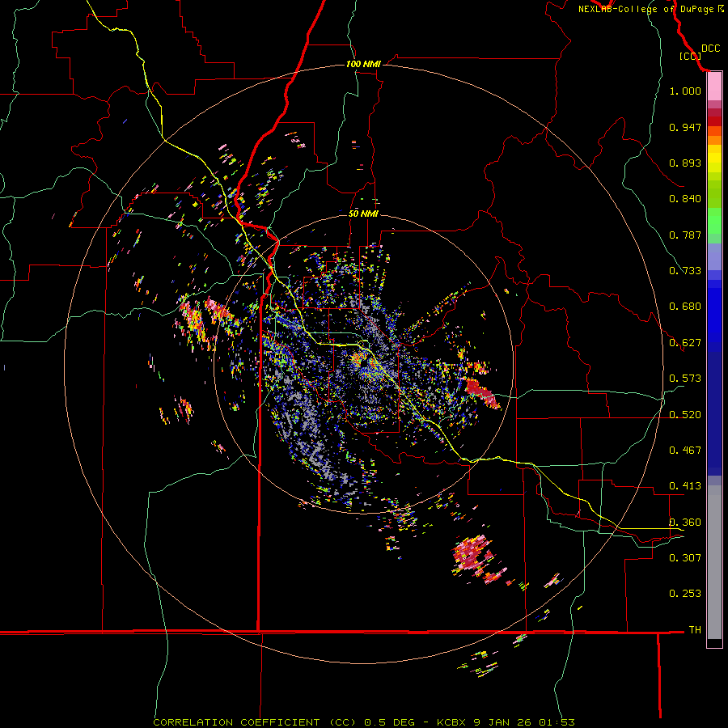Screen dimensions: 728x728
Task: Click the 0.307 scale value
Action: pos(685,558)
